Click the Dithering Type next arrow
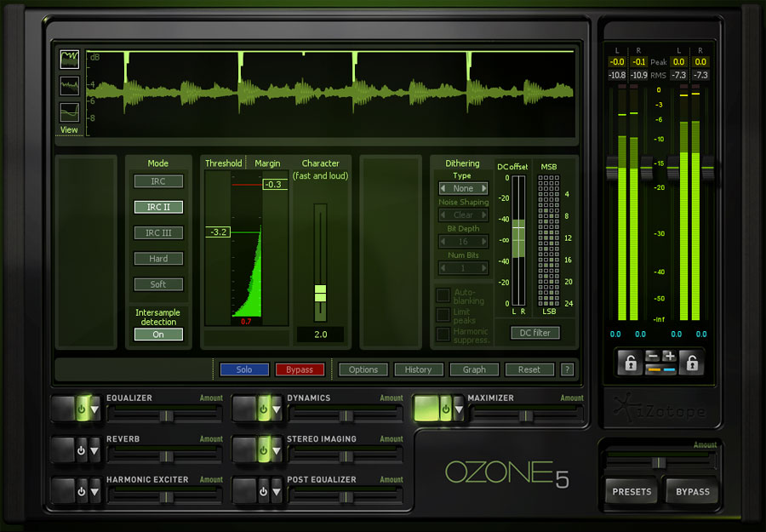Image resolution: width=766 pixels, height=532 pixels. [x=483, y=188]
